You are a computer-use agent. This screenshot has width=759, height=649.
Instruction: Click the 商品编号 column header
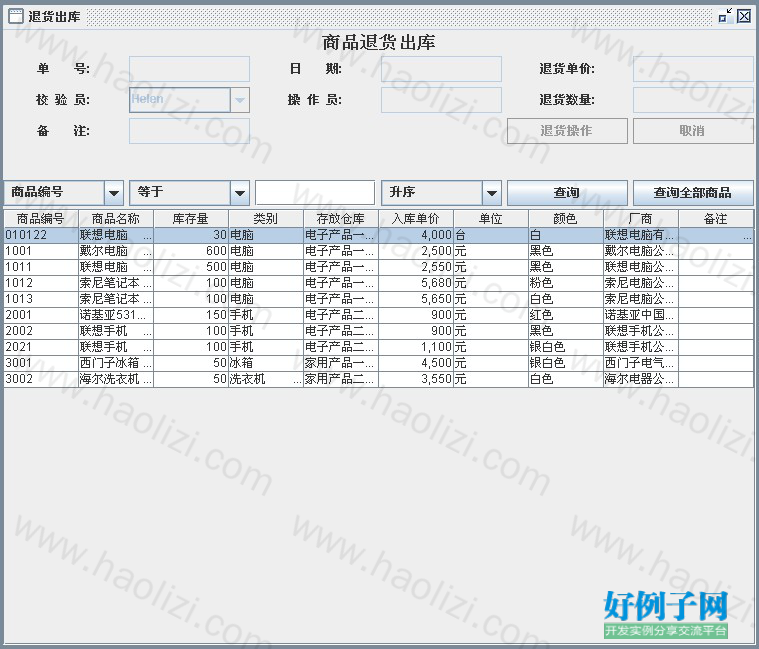coord(41,219)
